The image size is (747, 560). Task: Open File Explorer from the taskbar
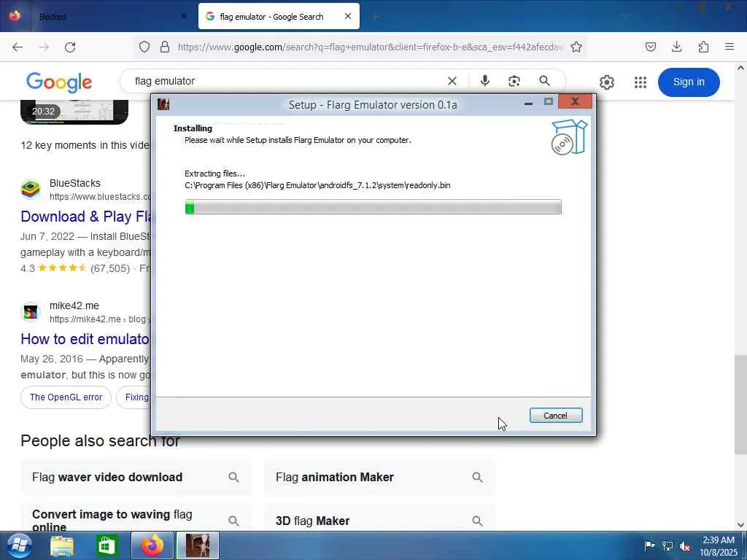(62, 546)
